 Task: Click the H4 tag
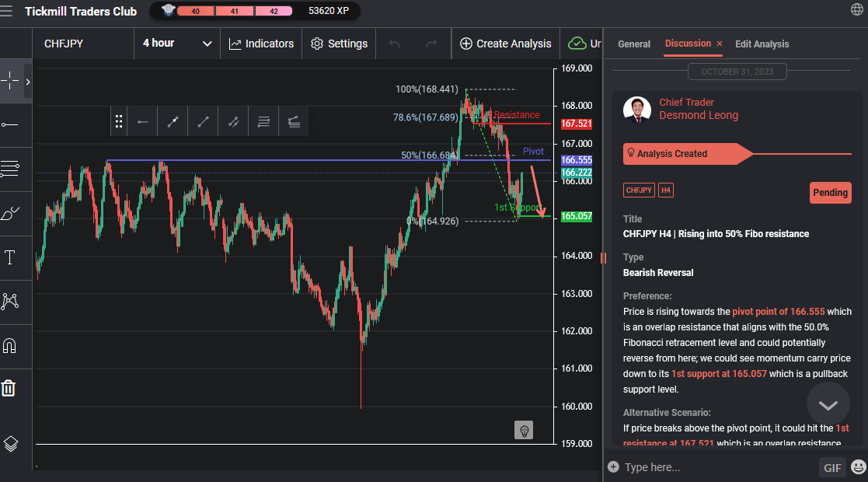(x=665, y=190)
